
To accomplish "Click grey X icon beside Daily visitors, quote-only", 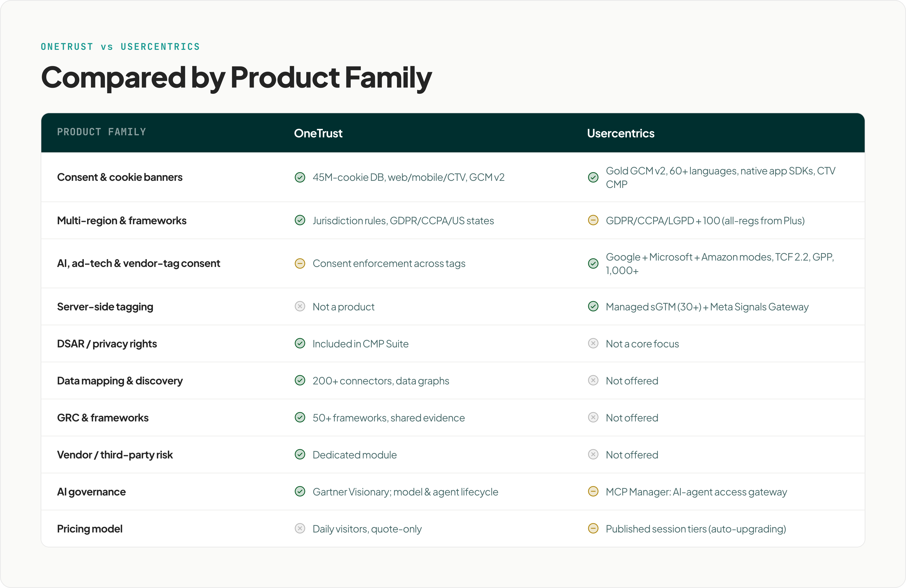I will tap(300, 528).
